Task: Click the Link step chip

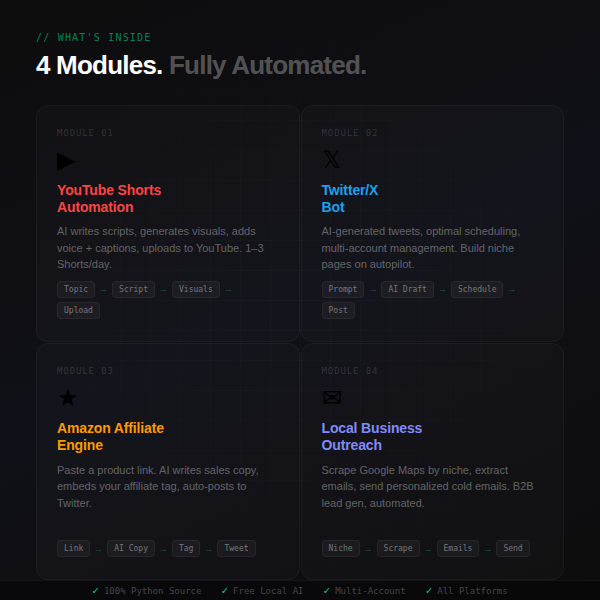Action: pos(73,548)
